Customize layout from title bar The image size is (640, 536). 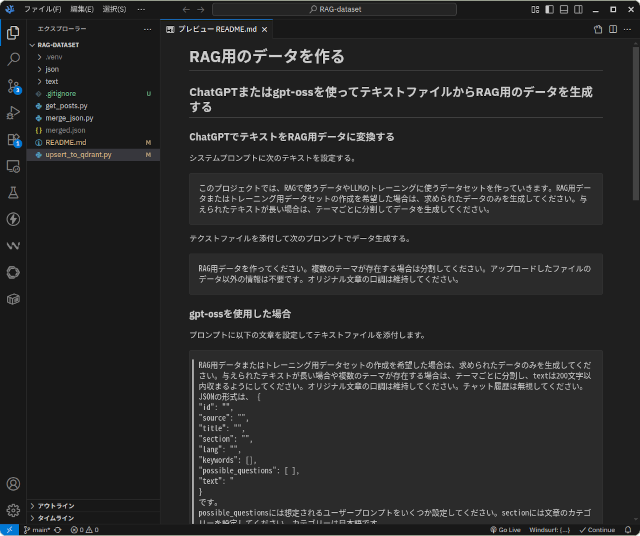[535, 9]
